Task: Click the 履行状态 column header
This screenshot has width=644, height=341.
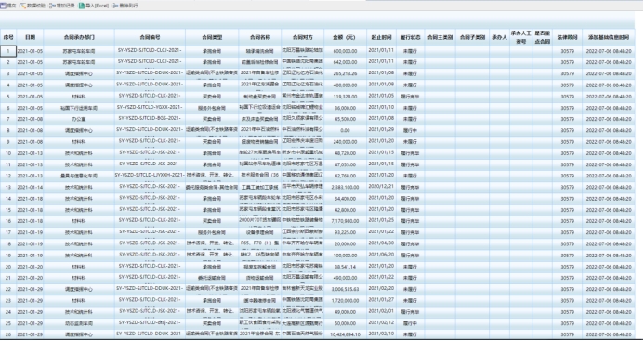Action: coord(410,37)
